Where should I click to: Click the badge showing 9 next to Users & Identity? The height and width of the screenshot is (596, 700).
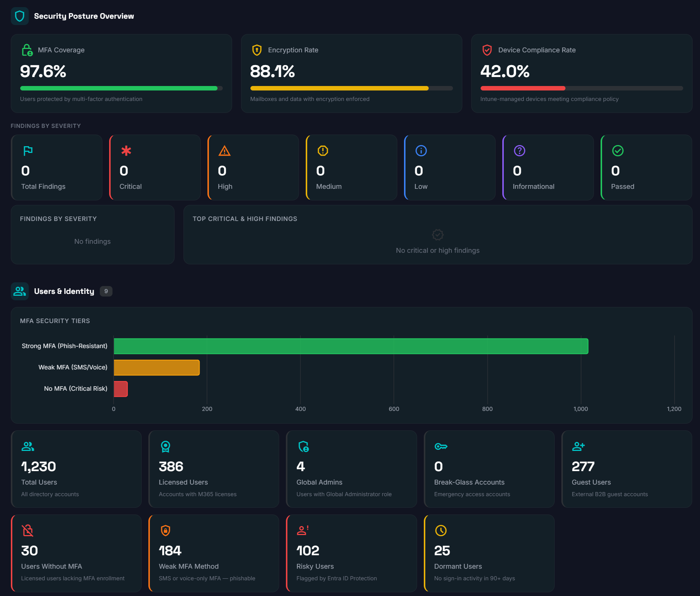coord(106,291)
